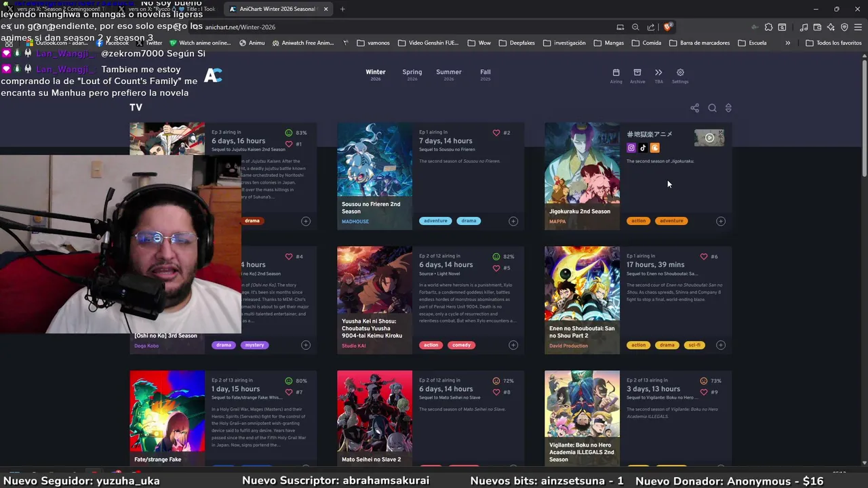Toggle favorite heart ranked #8 on Mato Seihei
Screen dimensions: 868x488
pos(496,392)
